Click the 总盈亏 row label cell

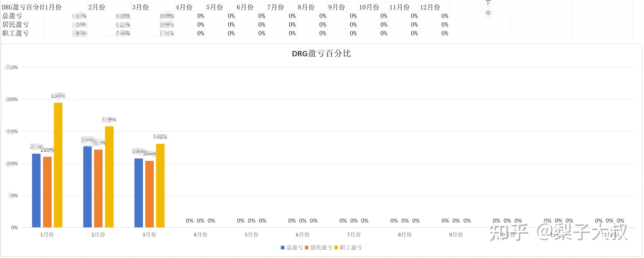[22, 16]
